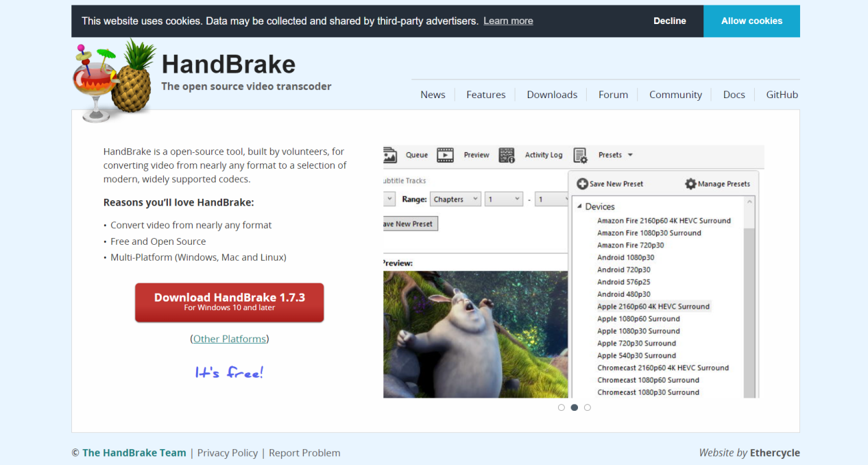Viewport: 868px width, 465px height.
Task: Select Android 480p30 preset
Action: (623, 294)
